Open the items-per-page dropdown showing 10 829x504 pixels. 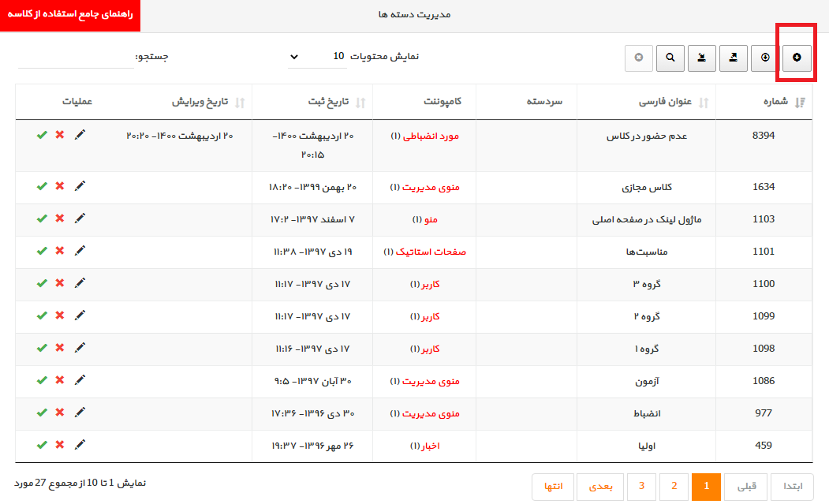pyautogui.click(x=317, y=57)
